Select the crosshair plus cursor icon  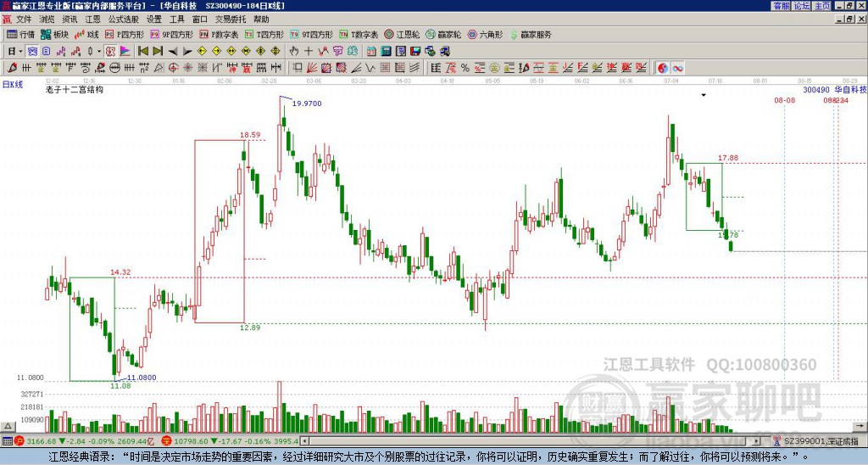click(309, 52)
